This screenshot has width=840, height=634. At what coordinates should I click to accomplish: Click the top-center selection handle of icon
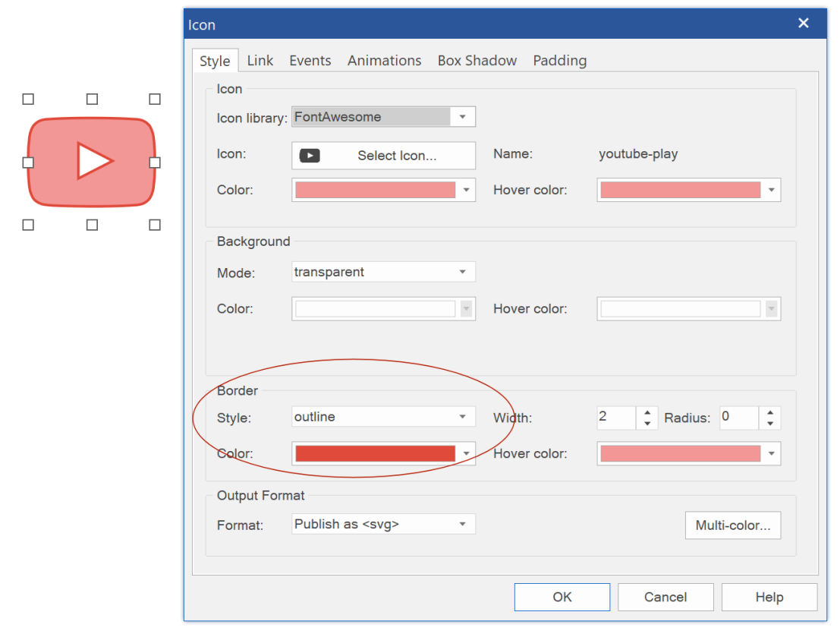[92, 99]
